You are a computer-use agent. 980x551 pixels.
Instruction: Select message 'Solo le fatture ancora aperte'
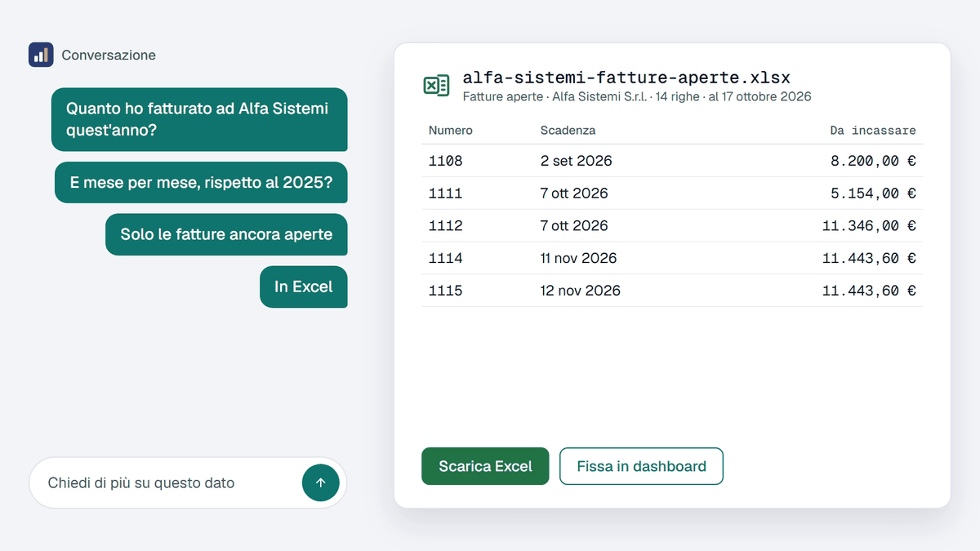[226, 234]
